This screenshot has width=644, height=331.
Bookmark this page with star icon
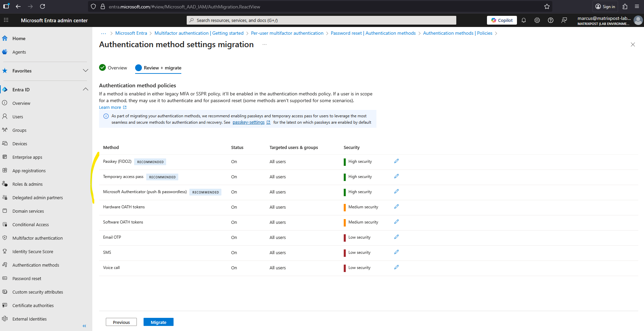547,6
